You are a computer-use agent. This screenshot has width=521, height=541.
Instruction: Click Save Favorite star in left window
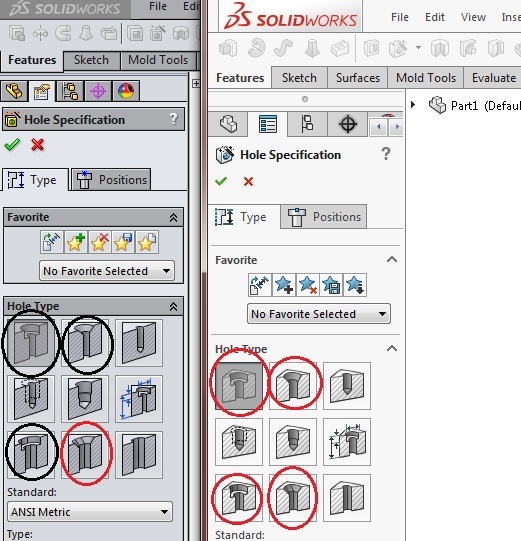pyautogui.click(x=123, y=242)
